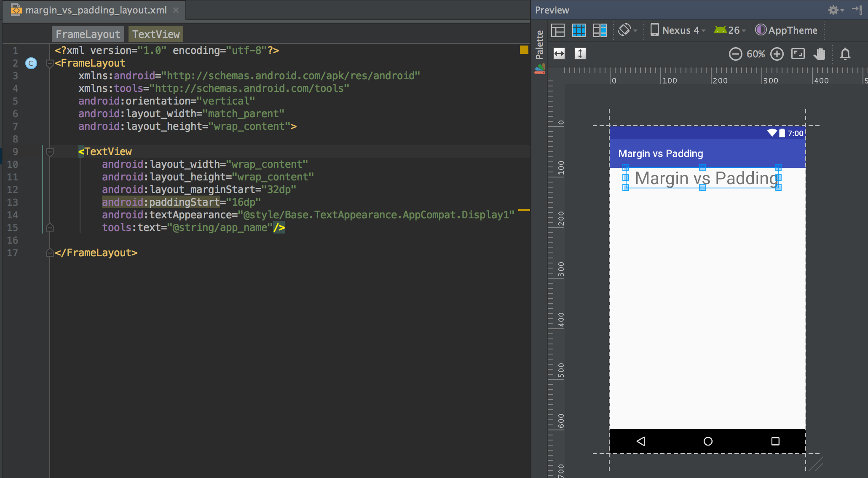Open the orientation rotation dropdown
This screenshot has height=478, width=868.
(627, 30)
